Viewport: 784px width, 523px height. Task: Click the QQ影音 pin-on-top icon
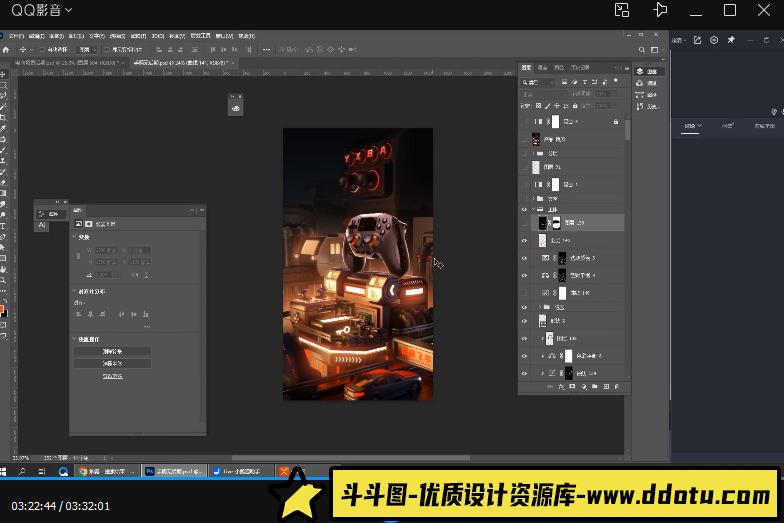tap(660, 10)
